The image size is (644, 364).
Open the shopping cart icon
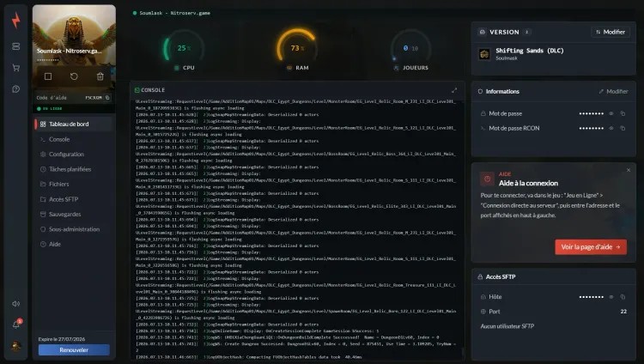(16, 68)
